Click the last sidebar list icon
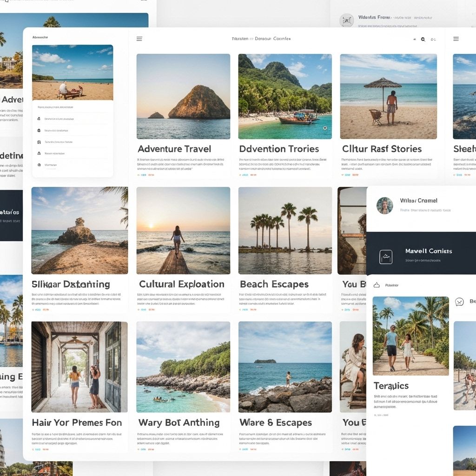The image size is (476, 476). point(39,165)
